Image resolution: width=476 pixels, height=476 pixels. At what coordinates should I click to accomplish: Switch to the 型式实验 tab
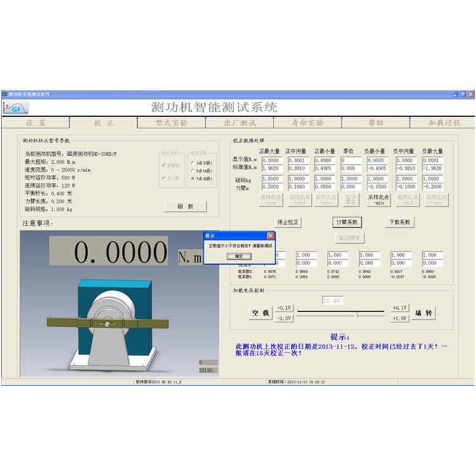pos(171,123)
